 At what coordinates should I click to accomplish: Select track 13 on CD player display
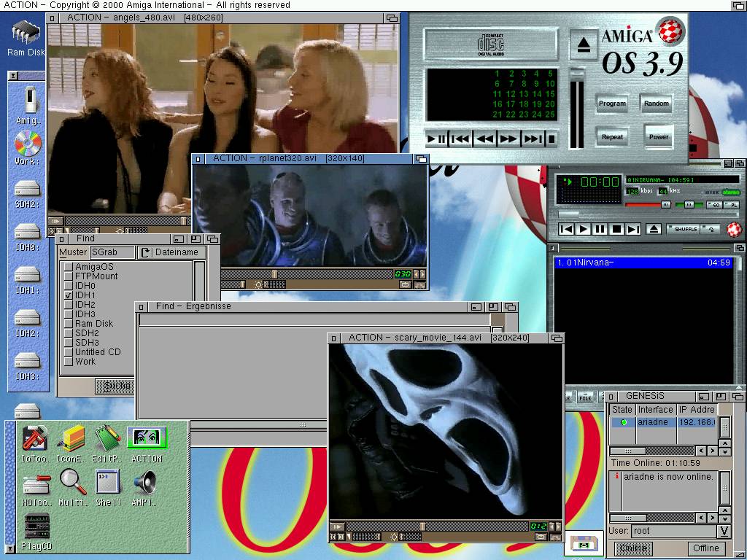tap(524, 94)
